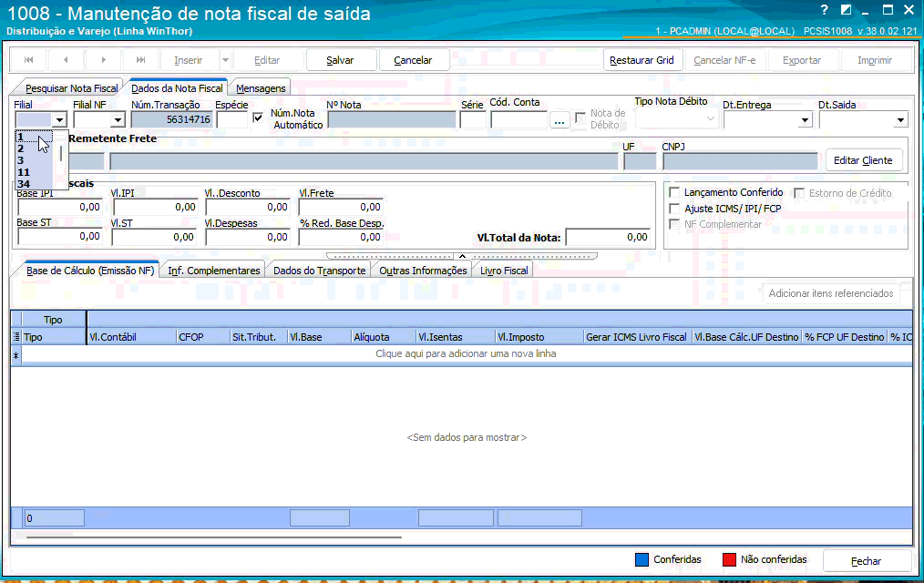Click the Cód. Conta input field

tap(518, 119)
